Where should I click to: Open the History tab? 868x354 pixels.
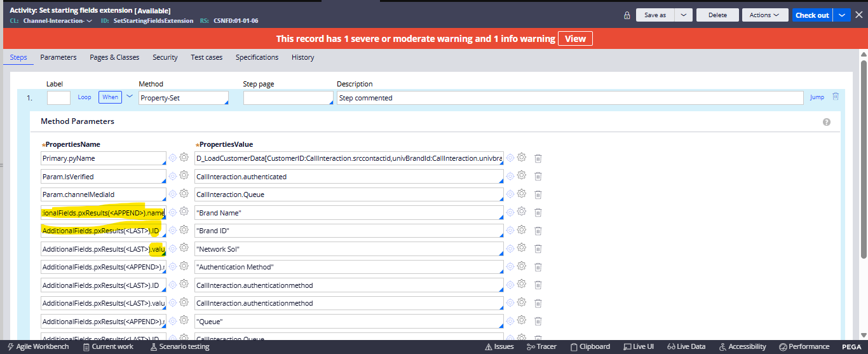click(x=302, y=57)
